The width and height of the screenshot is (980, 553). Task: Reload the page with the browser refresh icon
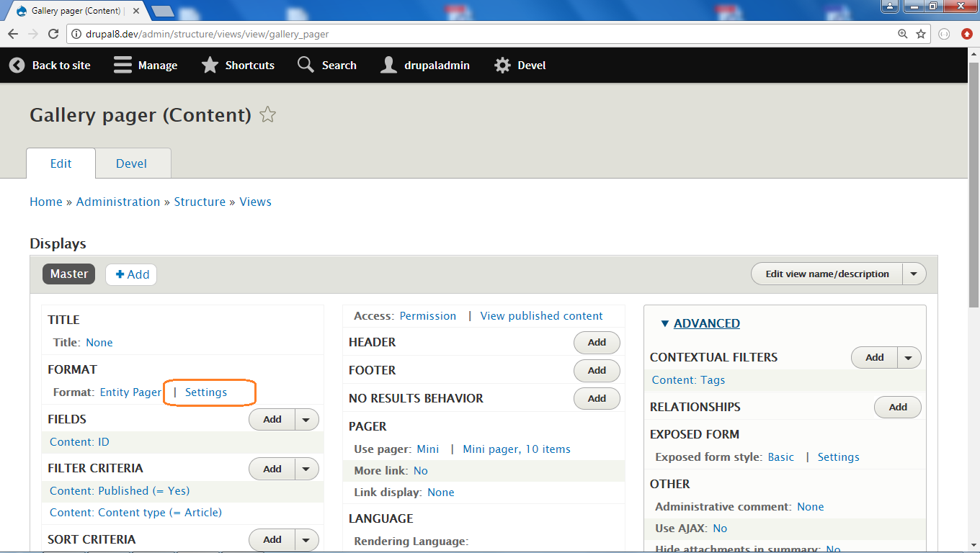[x=53, y=33]
